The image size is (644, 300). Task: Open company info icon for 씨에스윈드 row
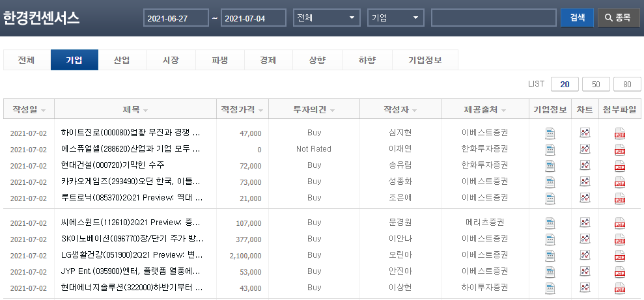click(x=550, y=223)
